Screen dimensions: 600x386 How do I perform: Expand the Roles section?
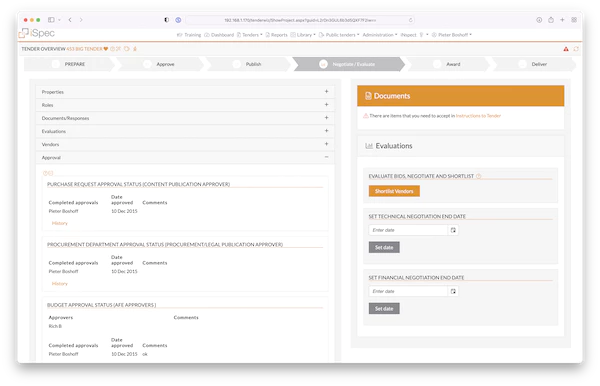pos(185,105)
